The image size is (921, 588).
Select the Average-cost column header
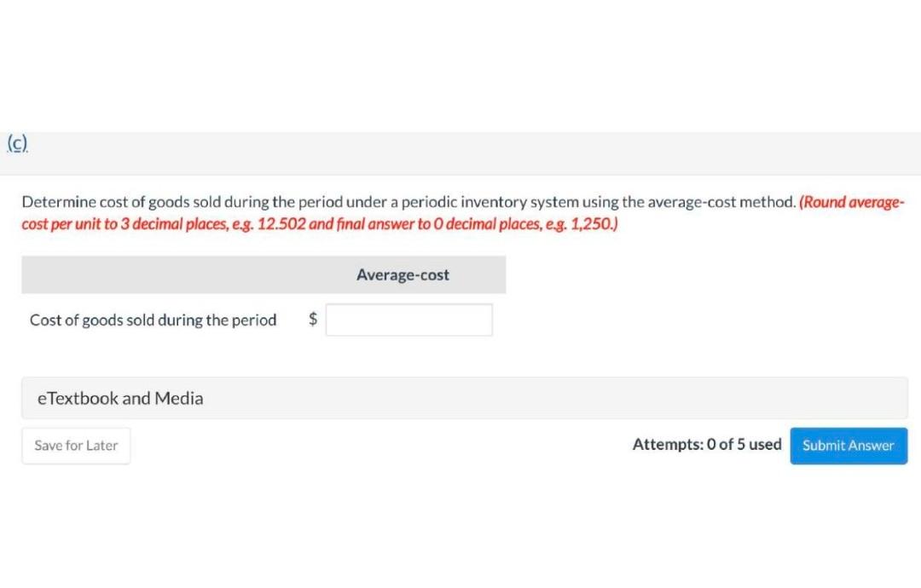coord(403,274)
